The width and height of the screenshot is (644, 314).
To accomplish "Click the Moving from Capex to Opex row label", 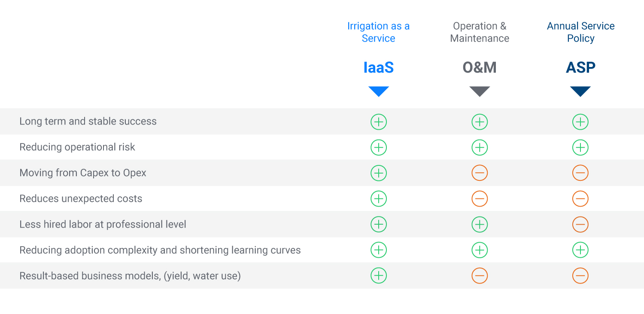I will click(83, 173).
